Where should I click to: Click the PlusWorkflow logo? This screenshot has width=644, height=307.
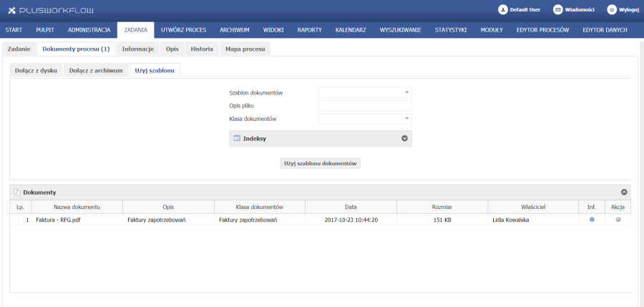(x=47, y=10)
